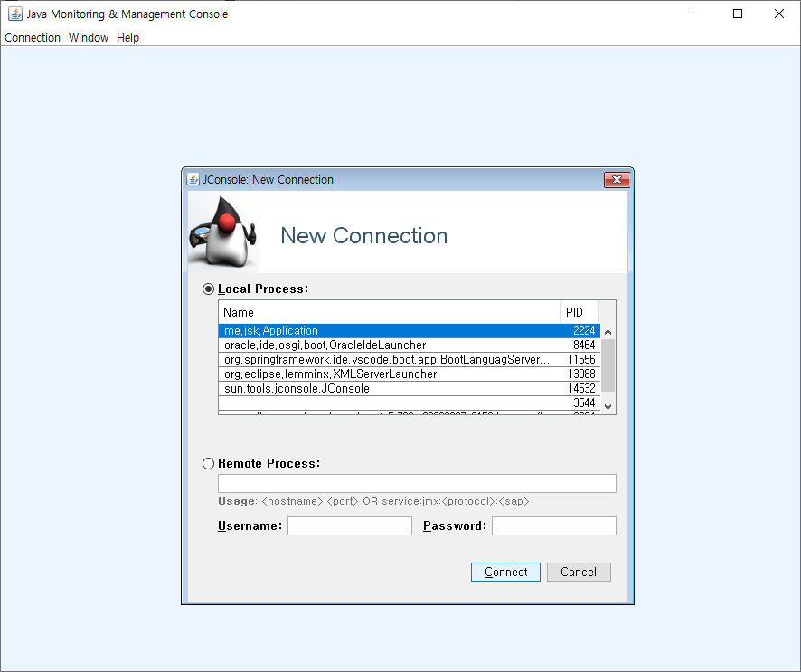The height and width of the screenshot is (672, 801).
Task: Select the Local Process radio button
Action: click(208, 289)
